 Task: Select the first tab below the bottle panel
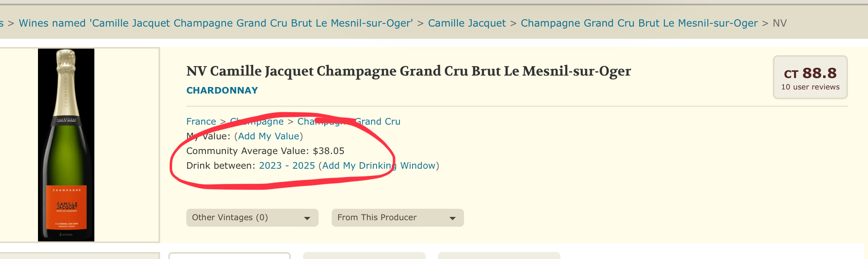point(230,256)
